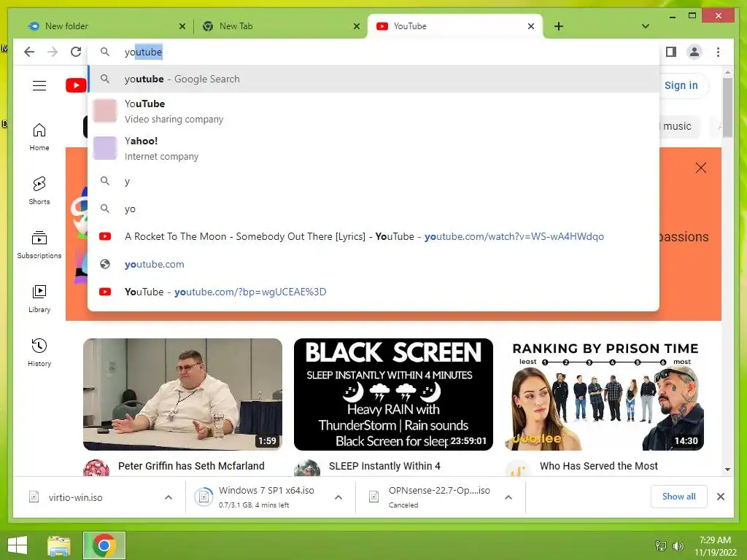Open the volume tray icon
747x560 pixels.
tap(678, 546)
